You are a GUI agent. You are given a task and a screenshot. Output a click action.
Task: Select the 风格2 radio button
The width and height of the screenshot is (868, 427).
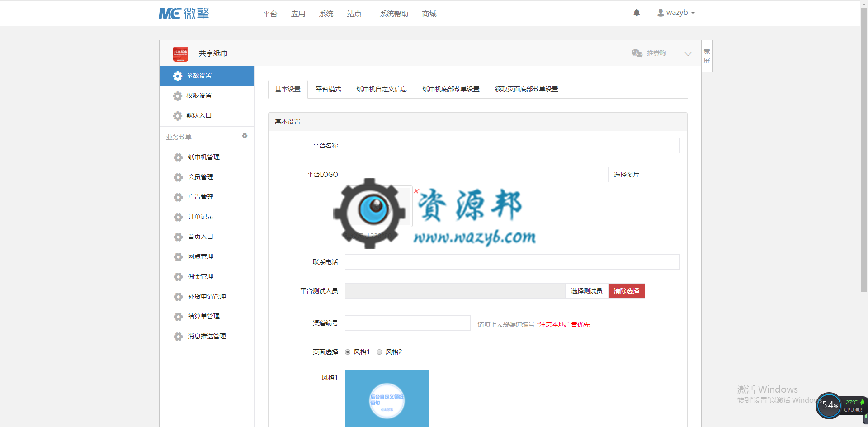(x=379, y=352)
